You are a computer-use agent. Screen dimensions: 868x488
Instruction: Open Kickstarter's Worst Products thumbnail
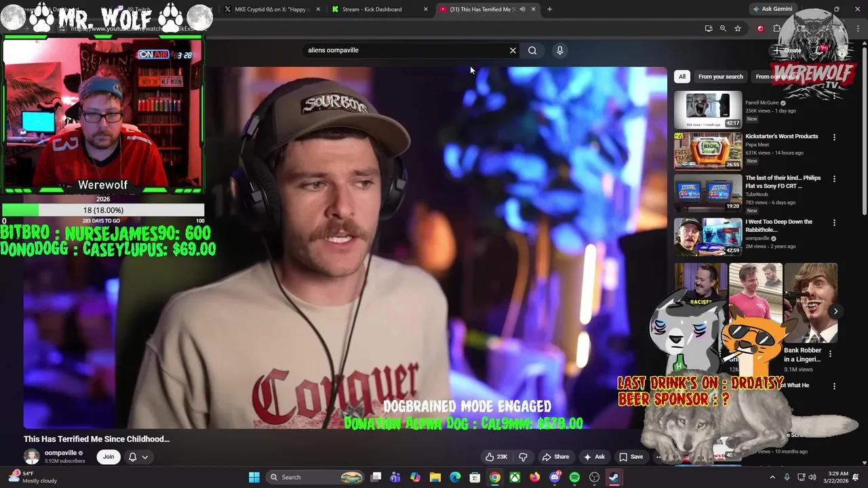point(708,150)
